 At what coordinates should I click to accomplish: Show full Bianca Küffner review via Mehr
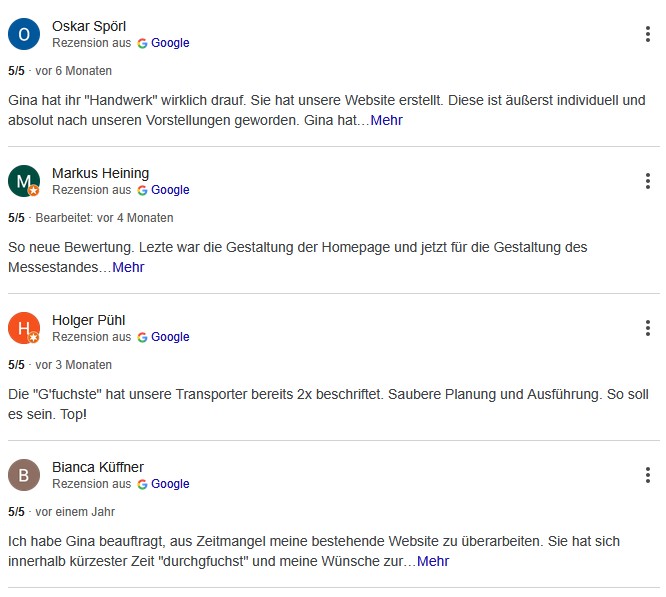433,561
